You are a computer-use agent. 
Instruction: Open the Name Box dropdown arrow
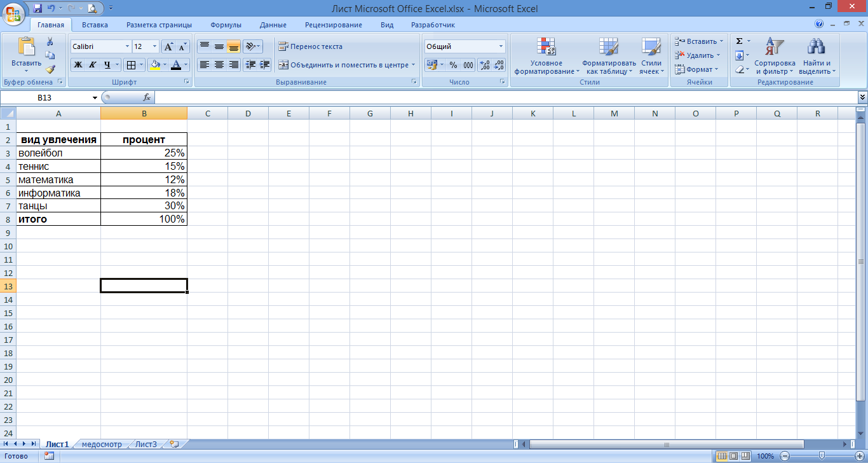[x=95, y=98]
